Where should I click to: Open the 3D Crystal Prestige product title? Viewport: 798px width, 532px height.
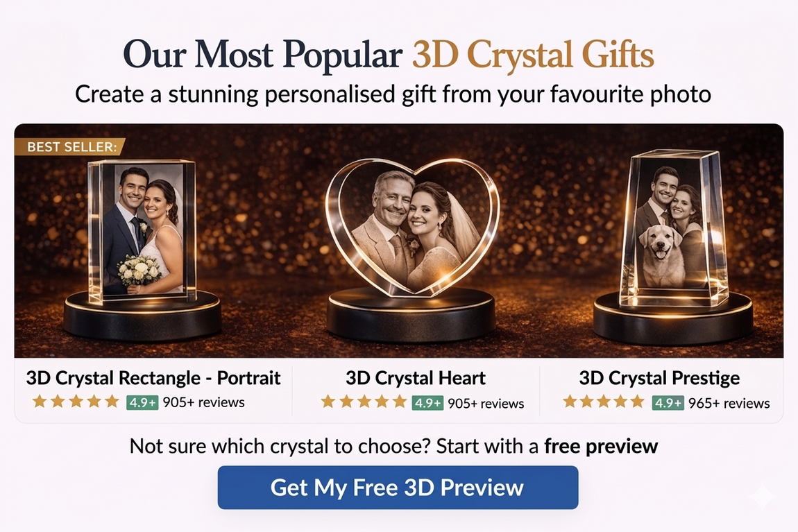[659, 378]
